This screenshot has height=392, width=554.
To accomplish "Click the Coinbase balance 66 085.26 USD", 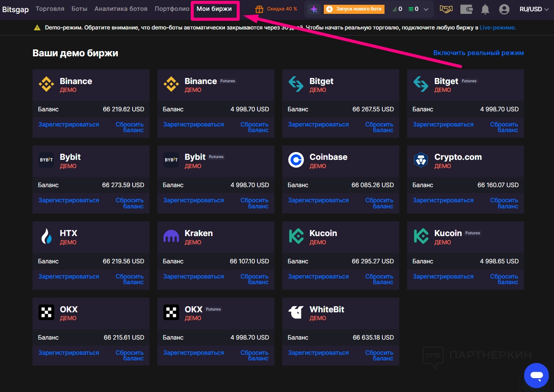I will pyautogui.click(x=372, y=185).
